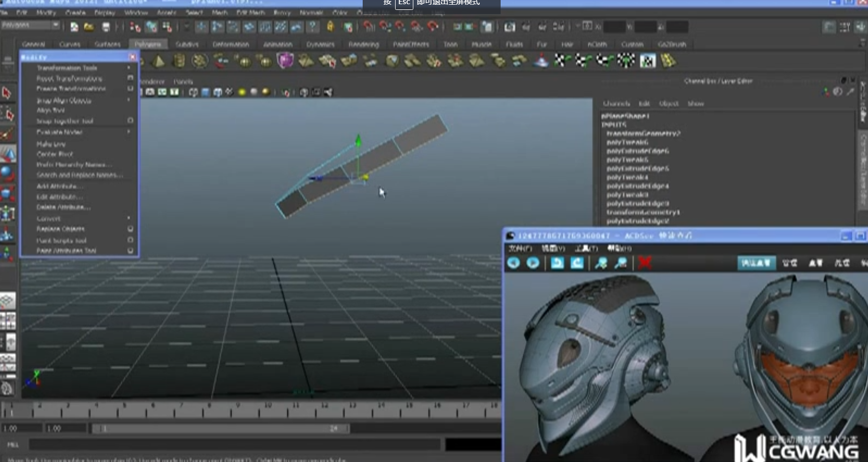868x462 pixels.
Task: Click the question mark snap icon
Action: click(x=313, y=27)
